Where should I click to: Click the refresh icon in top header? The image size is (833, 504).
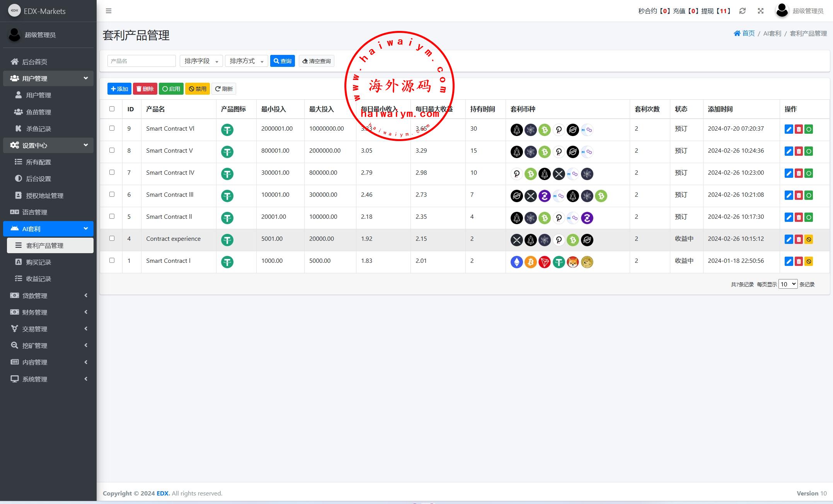742,11
